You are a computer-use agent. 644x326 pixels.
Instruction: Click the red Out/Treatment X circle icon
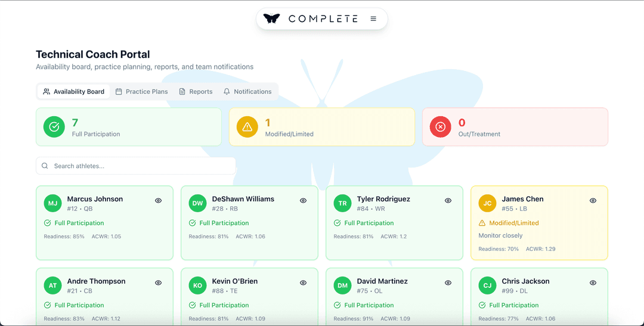click(x=440, y=127)
